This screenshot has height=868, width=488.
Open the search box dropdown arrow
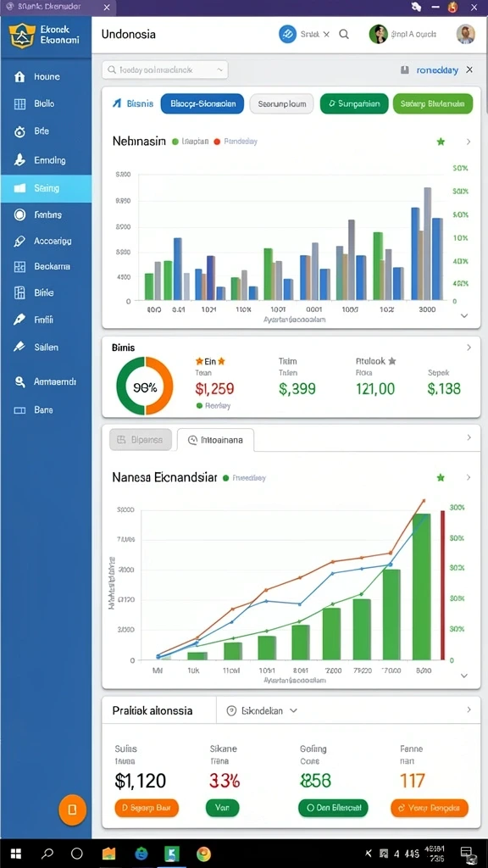(x=219, y=70)
